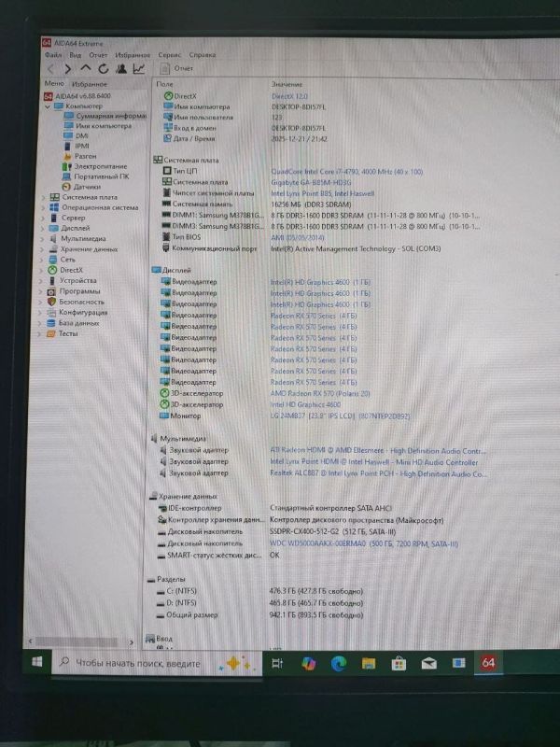Expand the Системная плата tree node
The image size is (560, 747).
click(42, 197)
